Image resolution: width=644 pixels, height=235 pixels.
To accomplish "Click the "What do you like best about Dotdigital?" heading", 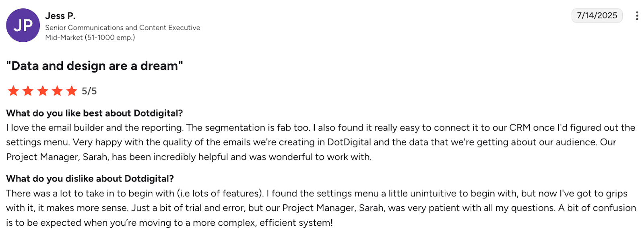I will [95, 113].
